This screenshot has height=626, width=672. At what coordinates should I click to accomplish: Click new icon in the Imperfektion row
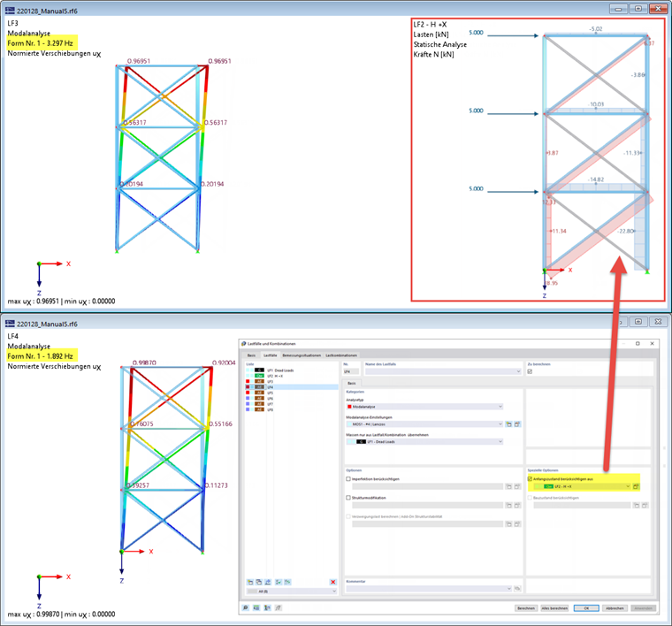(508, 486)
